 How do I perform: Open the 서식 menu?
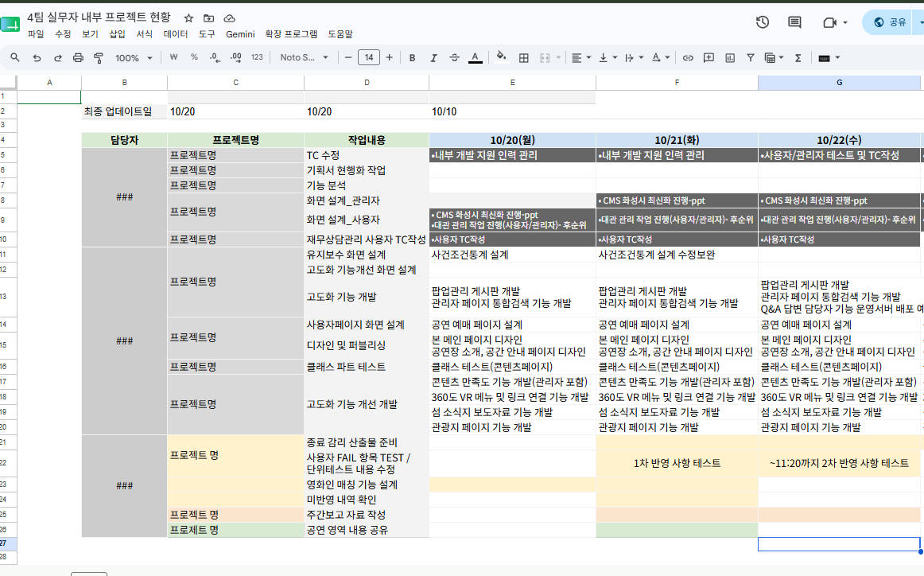coord(145,34)
